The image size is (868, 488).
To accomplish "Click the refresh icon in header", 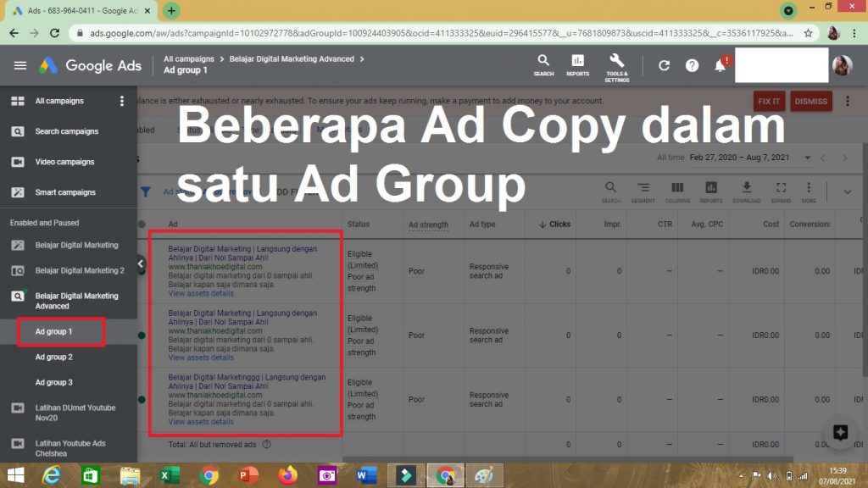I will click(x=664, y=65).
